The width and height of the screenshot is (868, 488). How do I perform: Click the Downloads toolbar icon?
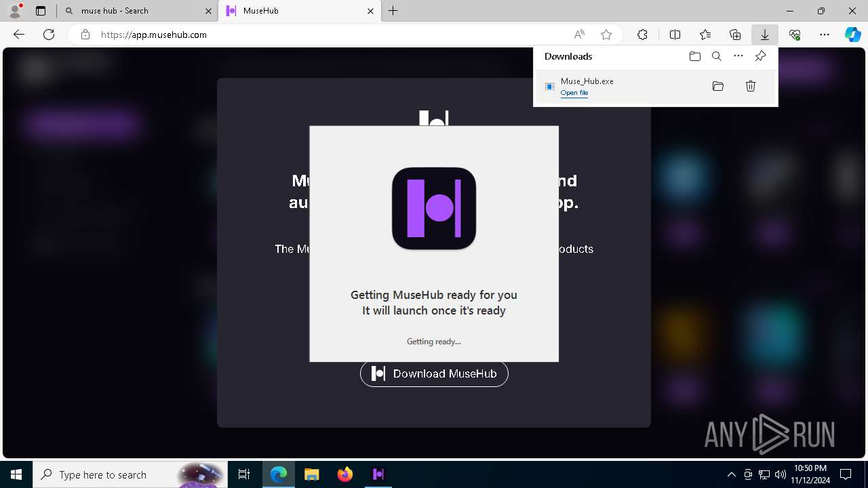coord(764,35)
